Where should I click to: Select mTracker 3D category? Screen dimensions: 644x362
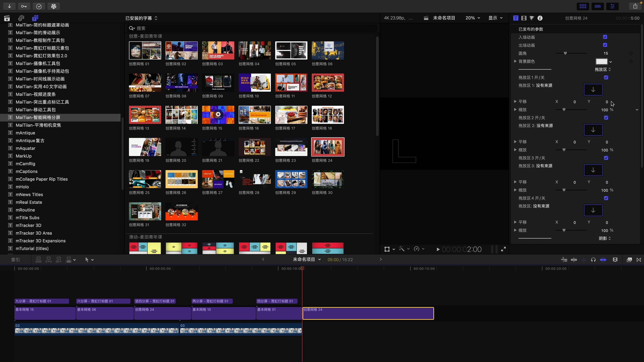pyautogui.click(x=28, y=225)
